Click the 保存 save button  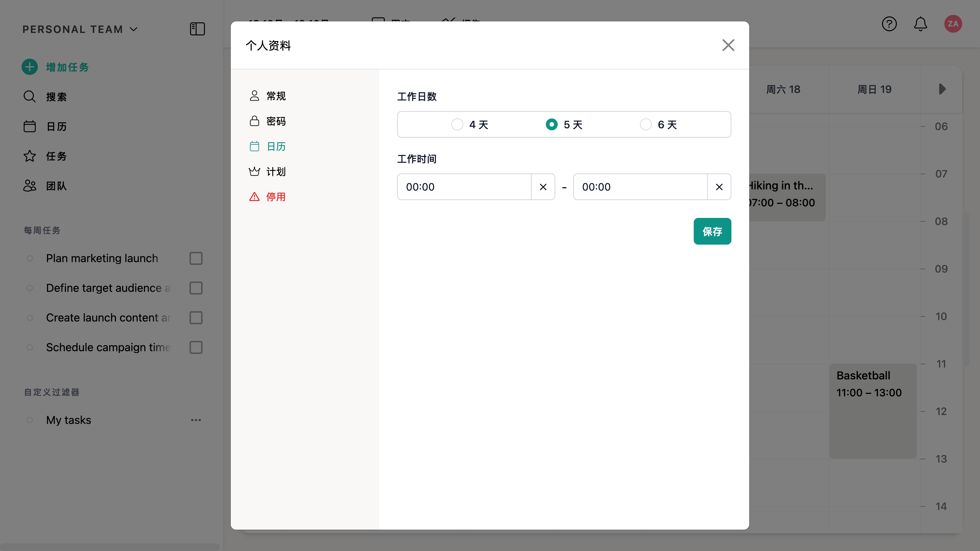point(712,231)
